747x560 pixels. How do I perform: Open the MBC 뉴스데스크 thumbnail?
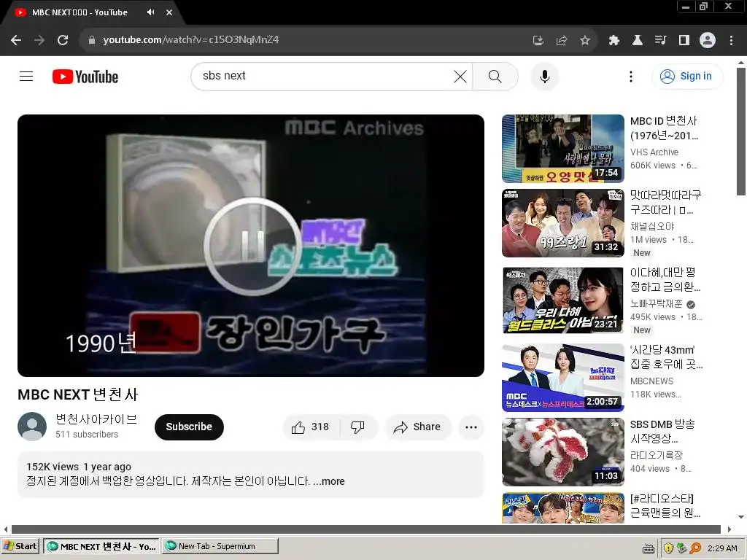click(x=562, y=378)
